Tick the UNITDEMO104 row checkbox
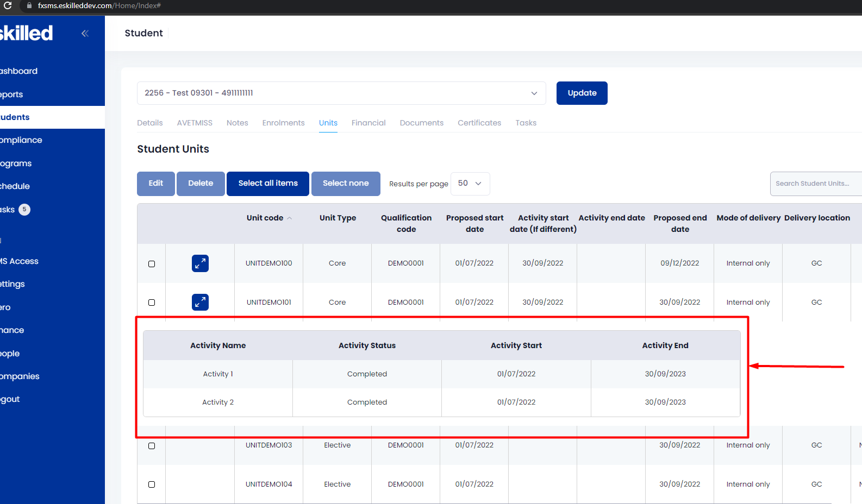Viewport: 862px width, 504px height. pos(152,484)
